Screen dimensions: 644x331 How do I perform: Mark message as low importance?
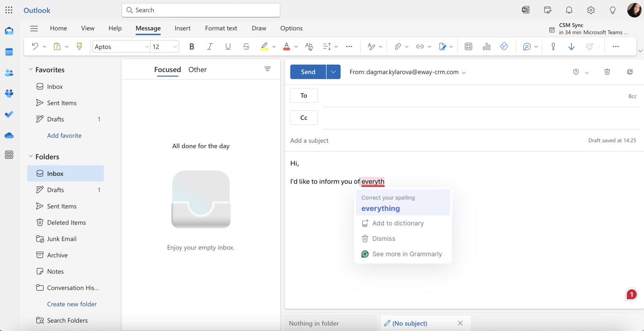(x=571, y=46)
